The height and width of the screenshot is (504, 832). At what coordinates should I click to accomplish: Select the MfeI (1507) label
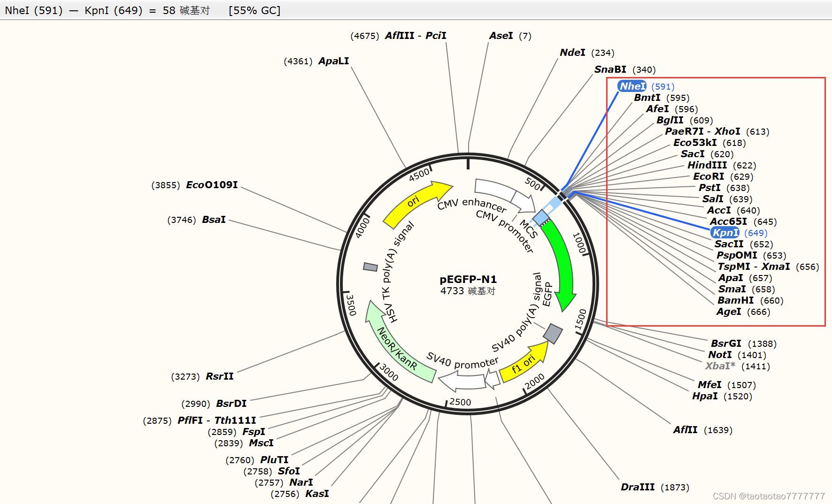(x=727, y=385)
